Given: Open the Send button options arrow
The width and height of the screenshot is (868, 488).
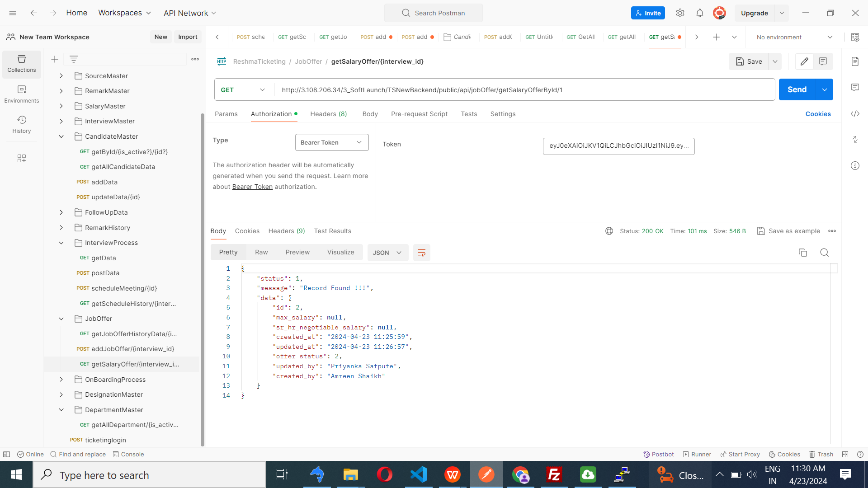Looking at the screenshot, I should pos(824,89).
